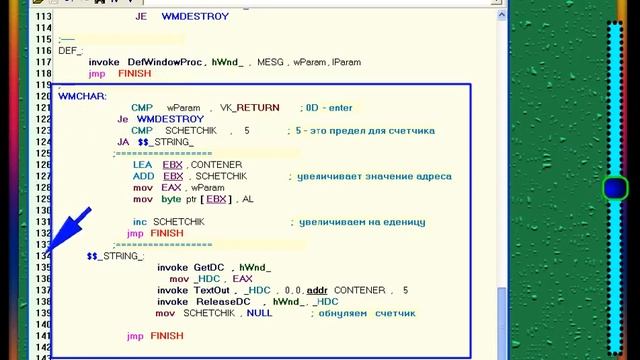The image size is (640, 360).
Task: Click the editor scrollbar up arrow
Action: [x=501, y=15]
